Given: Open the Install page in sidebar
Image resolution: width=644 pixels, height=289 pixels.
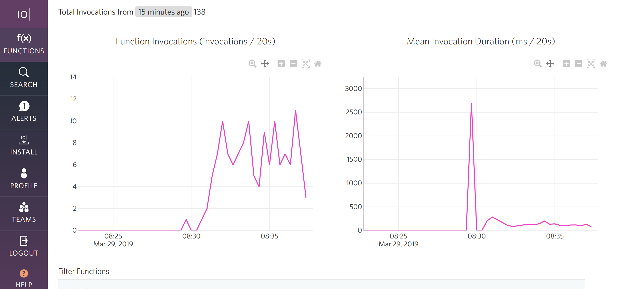Looking at the screenshot, I should (x=24, y=146).
